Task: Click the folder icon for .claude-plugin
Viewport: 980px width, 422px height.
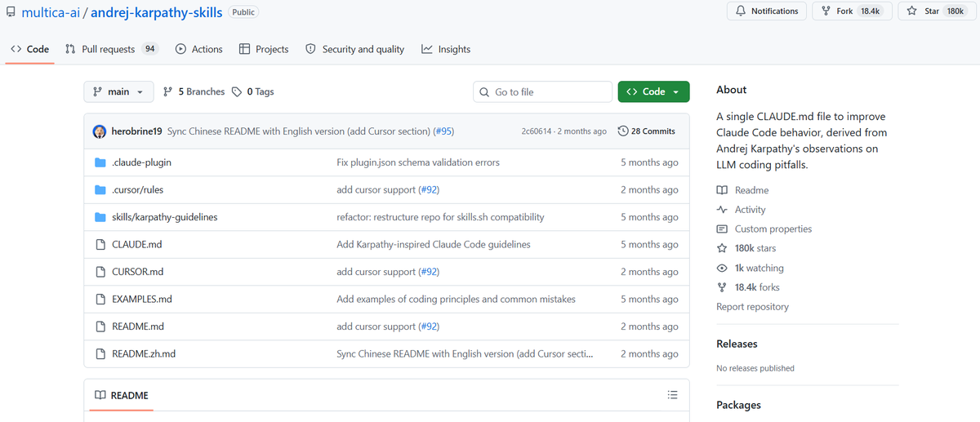Action: pyautogui.click(x=100, y=162)
